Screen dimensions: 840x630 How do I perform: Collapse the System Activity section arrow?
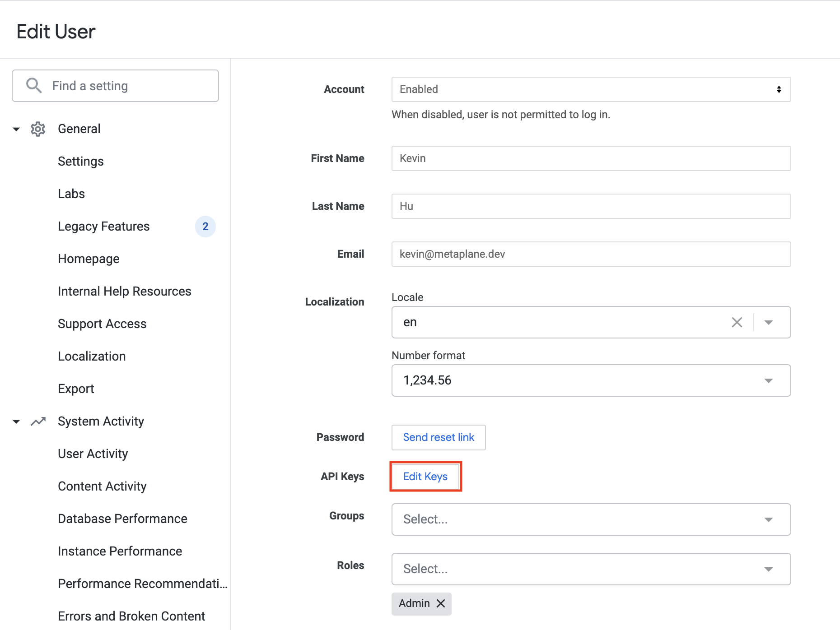pos(16,422)
